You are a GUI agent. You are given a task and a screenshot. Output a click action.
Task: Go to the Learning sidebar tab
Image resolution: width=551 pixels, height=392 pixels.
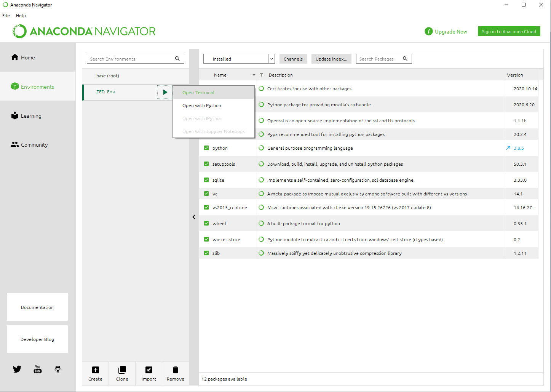click(x=31, y=116)
